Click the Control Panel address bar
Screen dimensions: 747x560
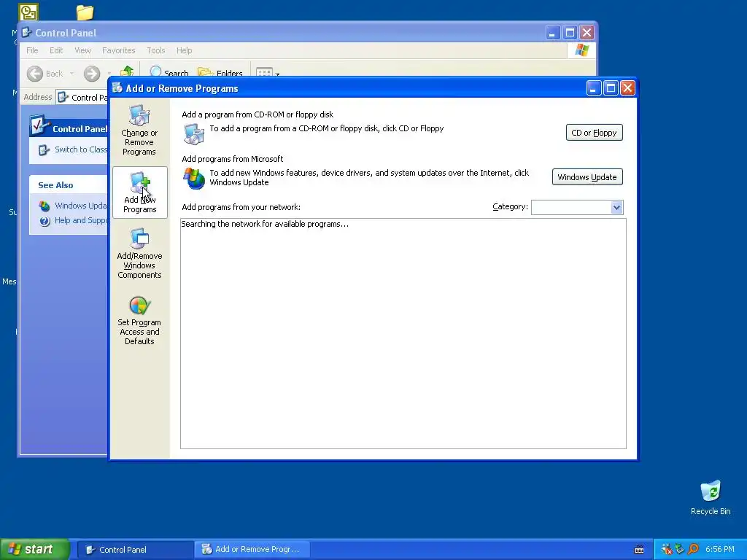82,97
